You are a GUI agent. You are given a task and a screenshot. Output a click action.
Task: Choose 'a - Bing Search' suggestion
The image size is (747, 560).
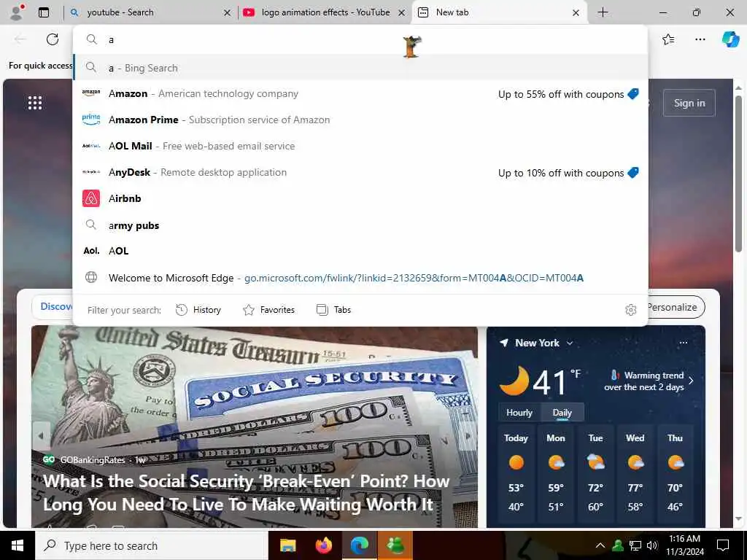point(360,68)
